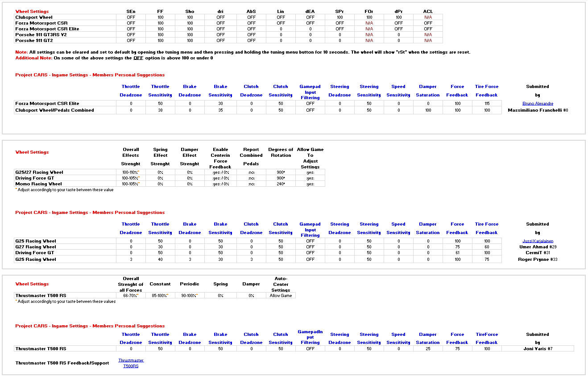Viewport: 588px width, 377px height.
Task: Select the red Additional Note label
Action: 33,58
